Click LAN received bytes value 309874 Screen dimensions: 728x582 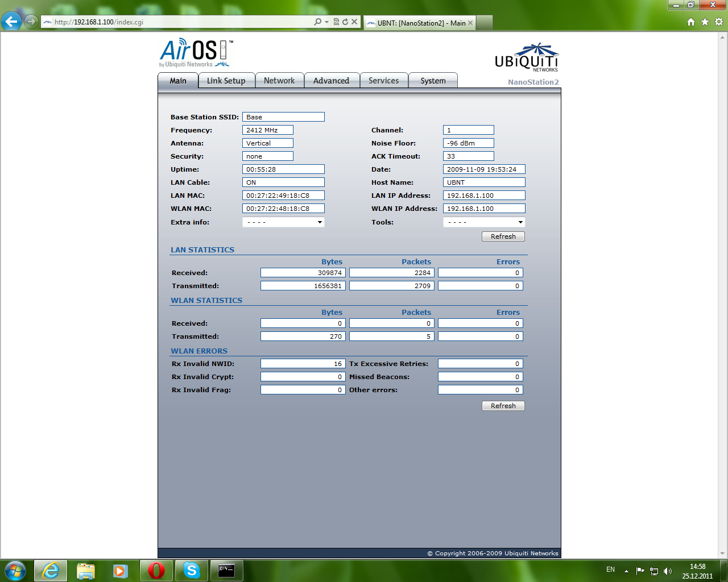(303, 273)
